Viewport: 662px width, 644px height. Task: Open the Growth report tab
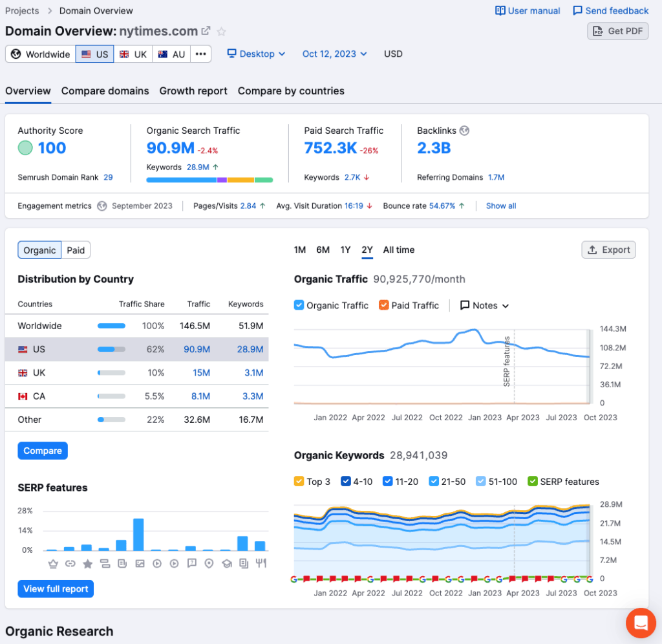point(193,91)
